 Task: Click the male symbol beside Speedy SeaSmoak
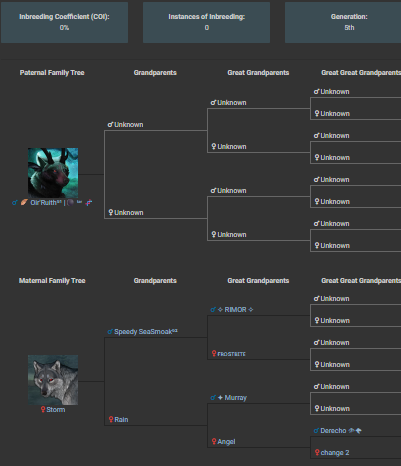tap(110, 331)
